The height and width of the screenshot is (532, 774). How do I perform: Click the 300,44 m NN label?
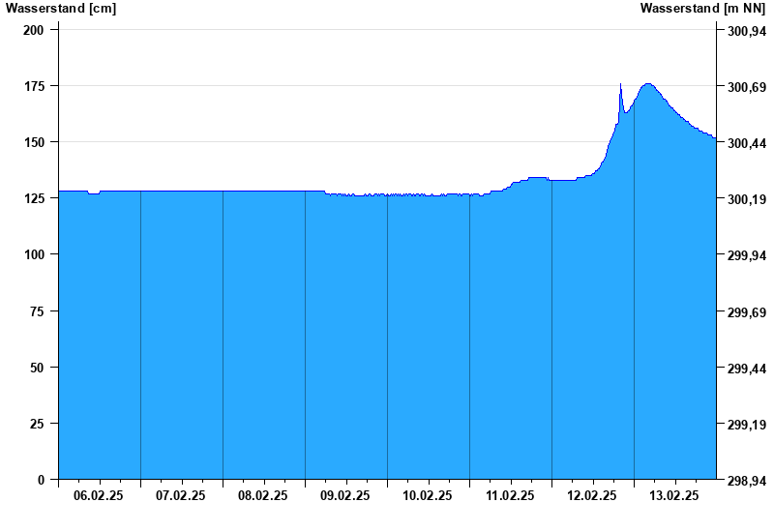click(x=747, y=143)
